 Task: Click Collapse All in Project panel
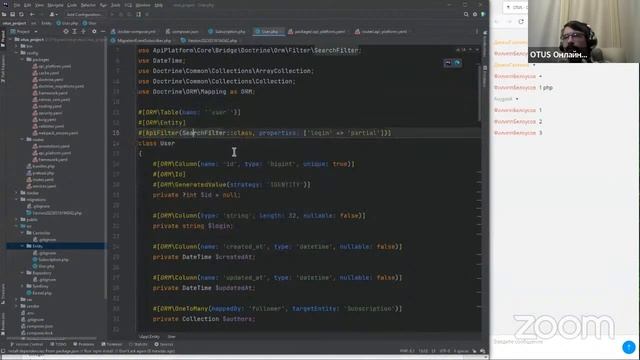pos(83,31)
